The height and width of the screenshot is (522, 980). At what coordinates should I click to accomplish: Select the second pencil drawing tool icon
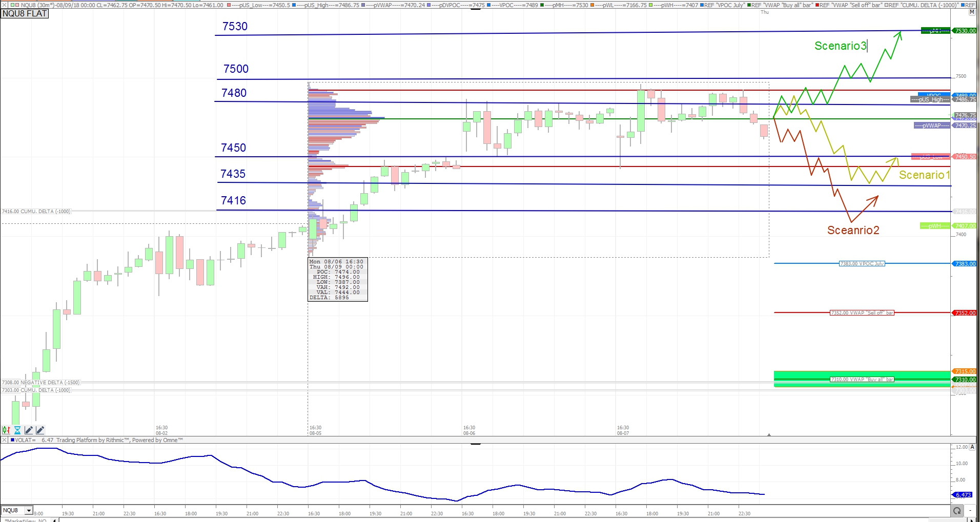(x=40, y=430)
